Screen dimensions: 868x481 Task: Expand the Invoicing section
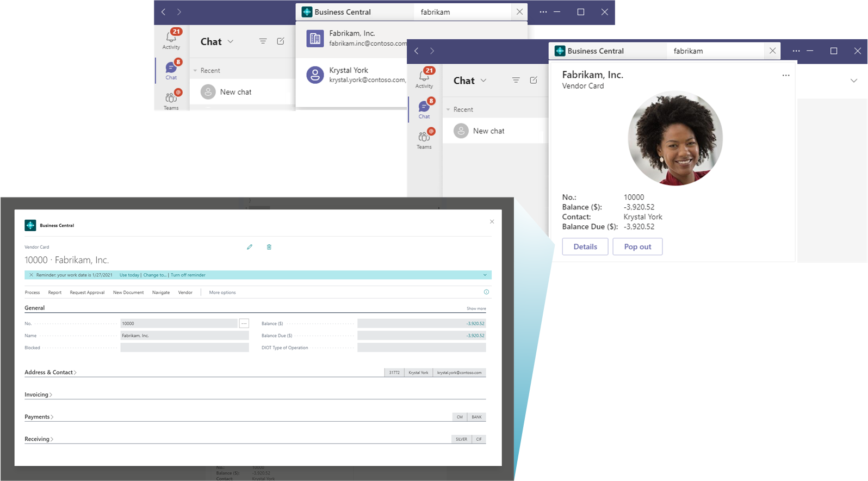tap(38, 394)
